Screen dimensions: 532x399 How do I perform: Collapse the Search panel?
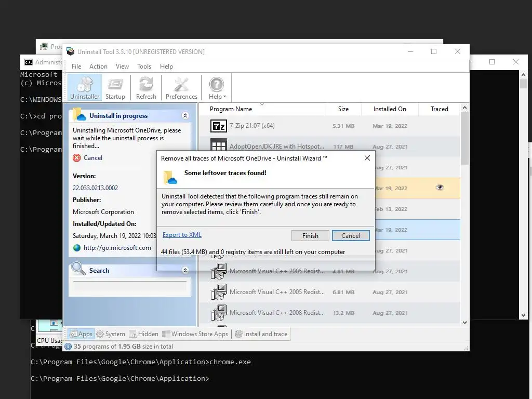185,270
